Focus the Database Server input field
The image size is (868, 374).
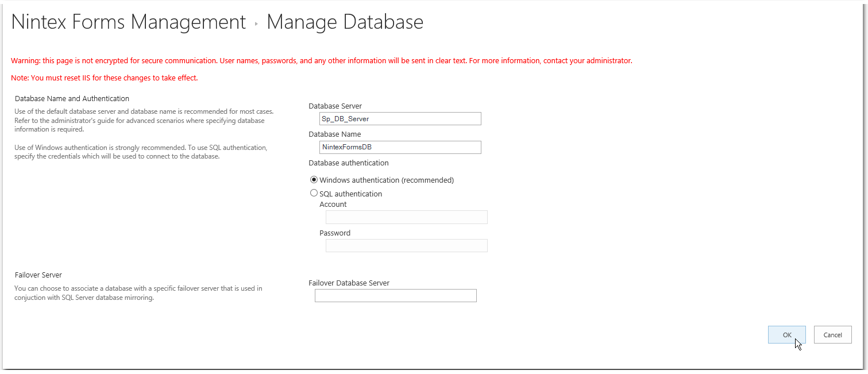pos(400,118)
